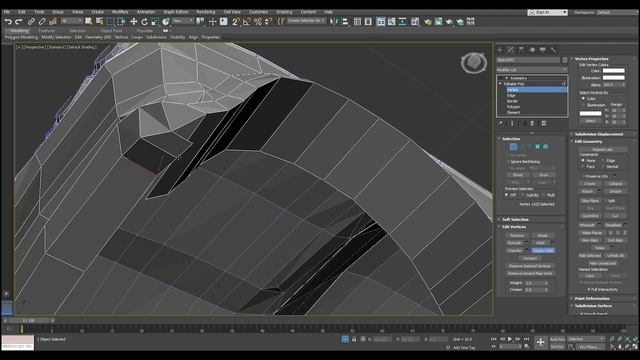Click the Target Weld button
The height and width of the screenshot is (360, 640).
click(543, 251)
